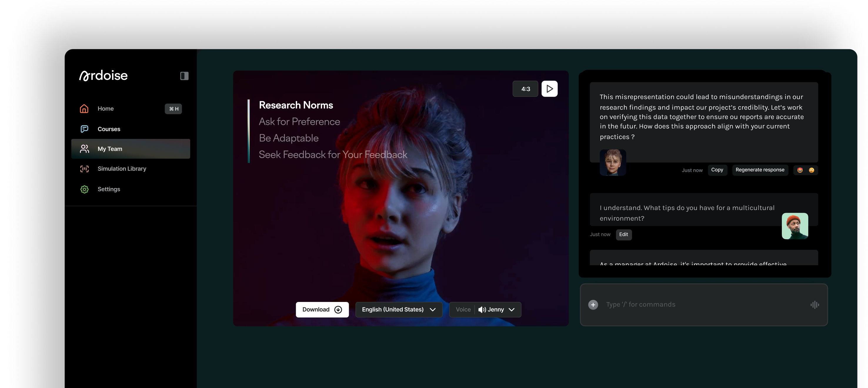
Task: React with the sad emoji
Action: tap(811, 170)
